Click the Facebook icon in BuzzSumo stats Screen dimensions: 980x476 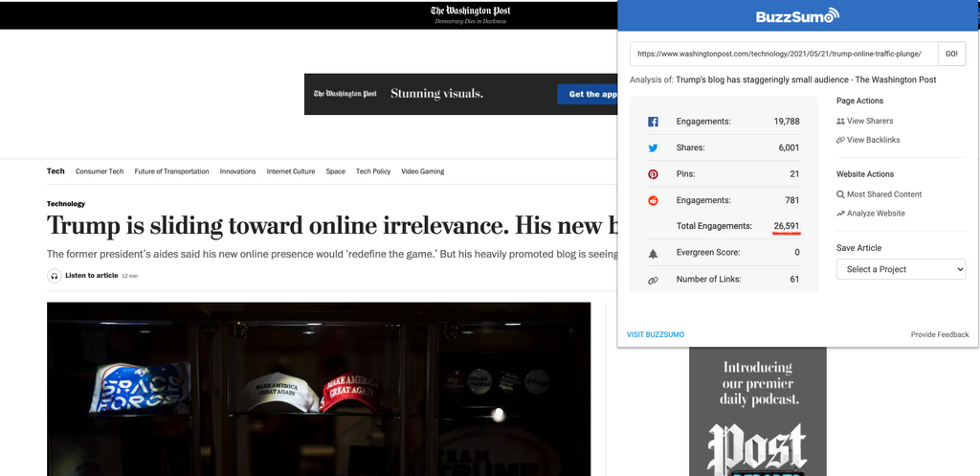point(653,122)
